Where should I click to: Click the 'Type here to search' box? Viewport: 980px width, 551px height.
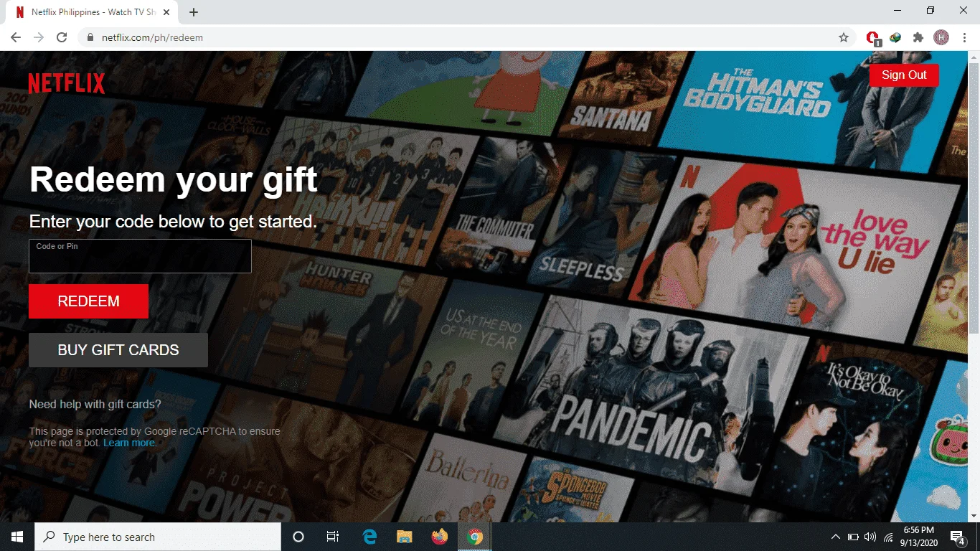(158, 537)
